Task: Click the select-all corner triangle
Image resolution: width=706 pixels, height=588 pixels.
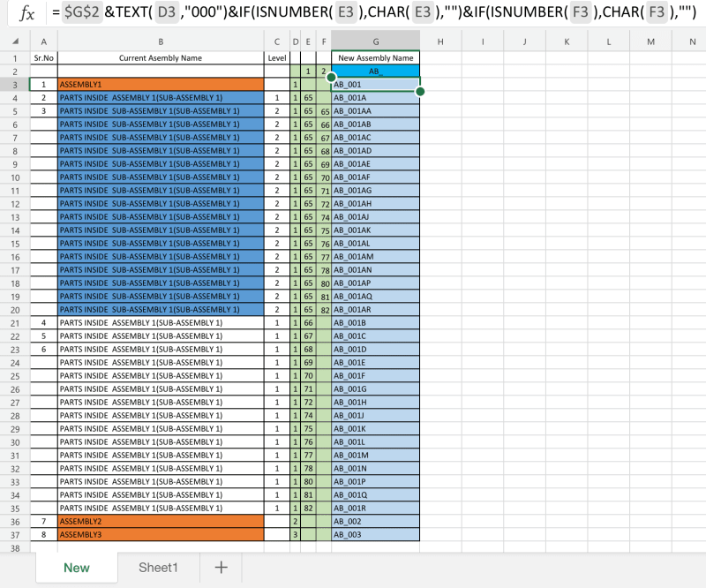Action: click(15, 41)
